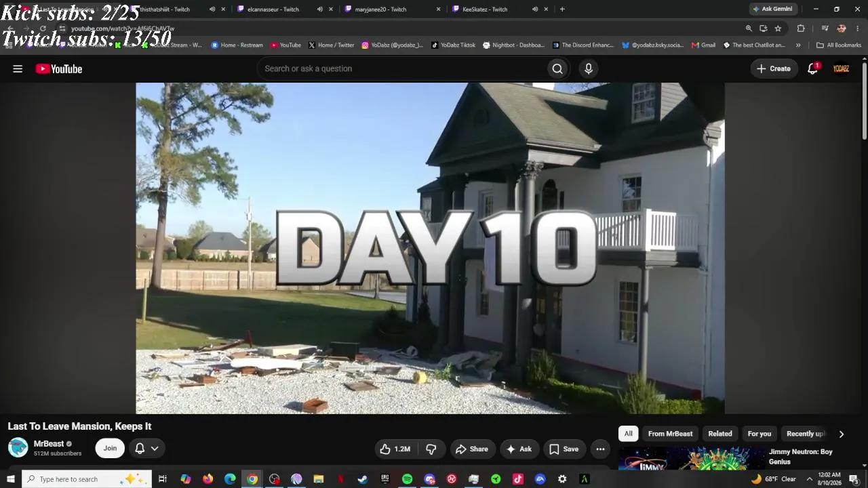
Task: Select the Related filter chip
Action: coord(720,434)
